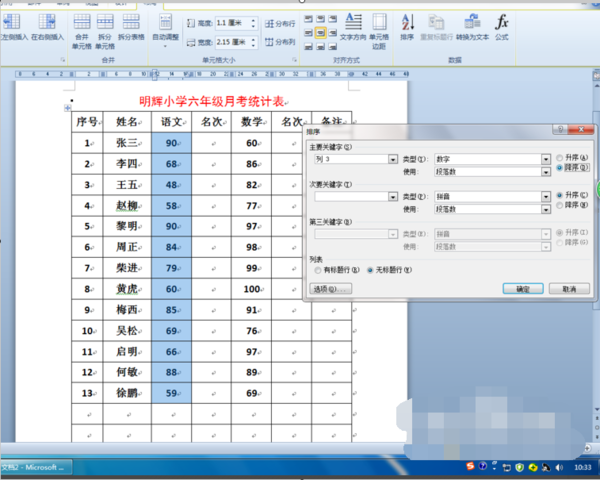The image size is (600, 480).
Task: Click the Distribute Columns (分布列) icon
Action: (x=269, y=42)
